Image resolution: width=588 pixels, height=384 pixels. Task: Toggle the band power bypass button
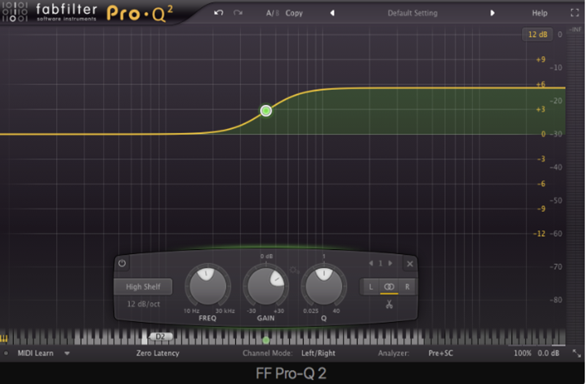(x=122, y=263)
